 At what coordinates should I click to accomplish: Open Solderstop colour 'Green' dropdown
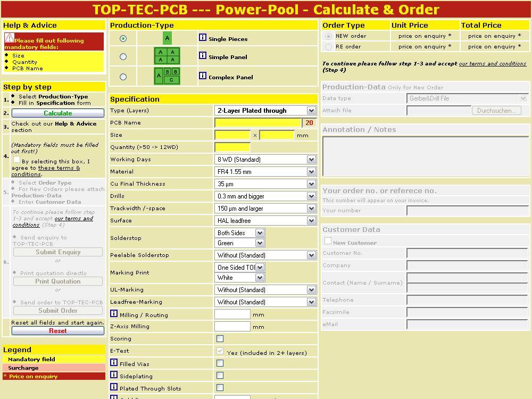239,243
